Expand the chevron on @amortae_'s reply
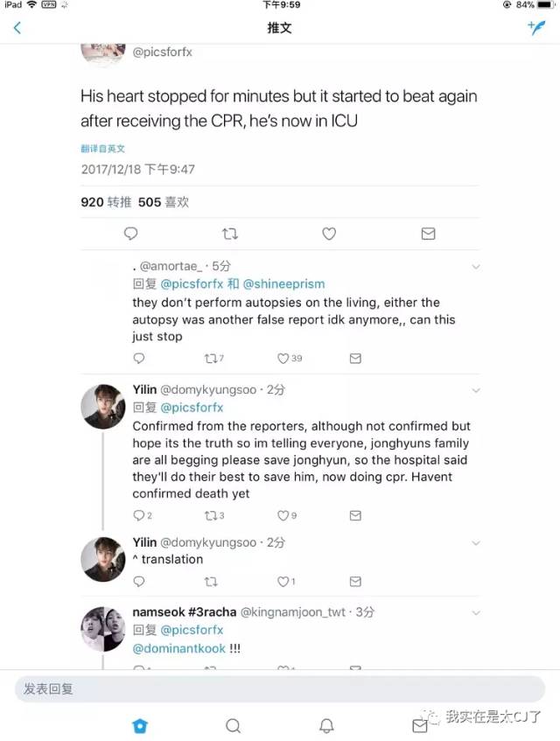The height and width of the screenshot is (741, 560). coord(475,266)
